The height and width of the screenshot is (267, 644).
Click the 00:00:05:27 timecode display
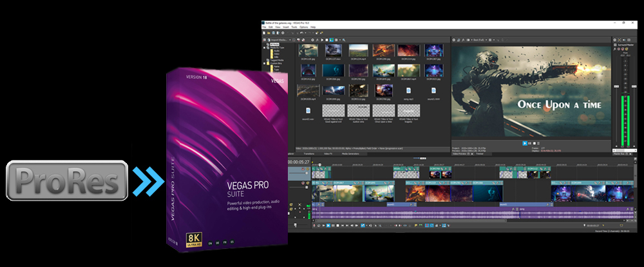click(299, 162)
